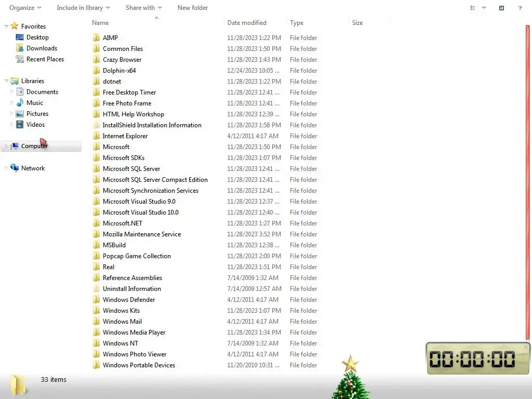Open the Organize menu
The width and height of the screenshot is (532, 399).
[25, 8]
